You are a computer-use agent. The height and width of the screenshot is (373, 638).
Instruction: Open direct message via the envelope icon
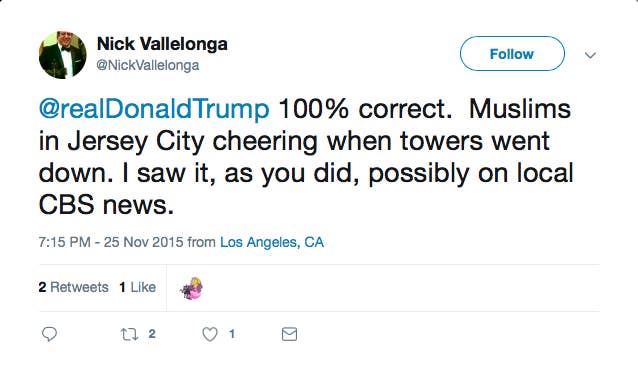[x=289, y=334]
